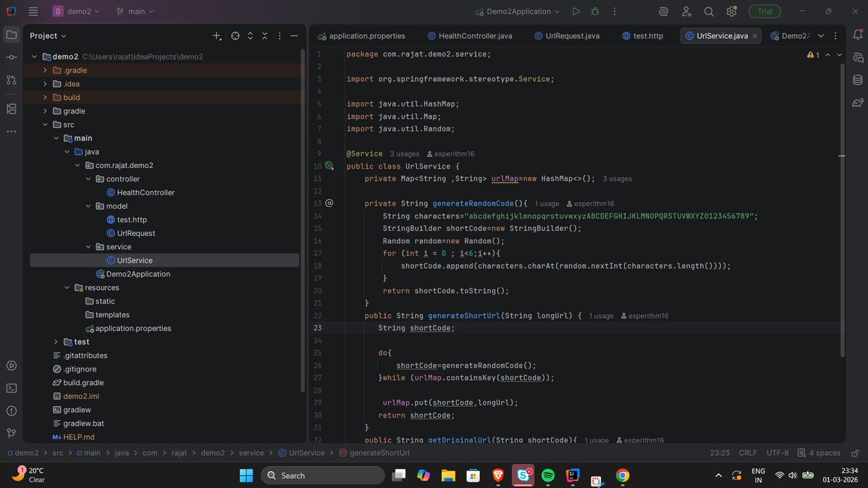This screenshot has width=868, height=488.
Task: Toggle read-only lock in status bar
Action: (x=855, y=453)
